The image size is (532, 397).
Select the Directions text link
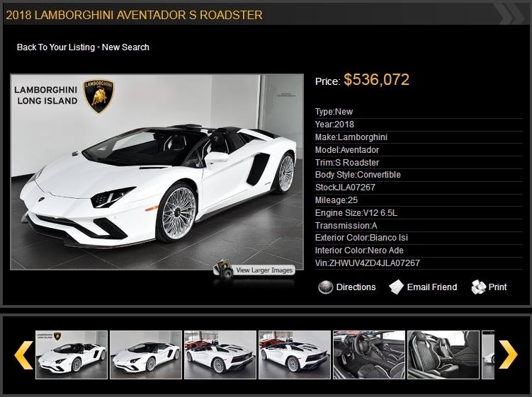point(356,287)
